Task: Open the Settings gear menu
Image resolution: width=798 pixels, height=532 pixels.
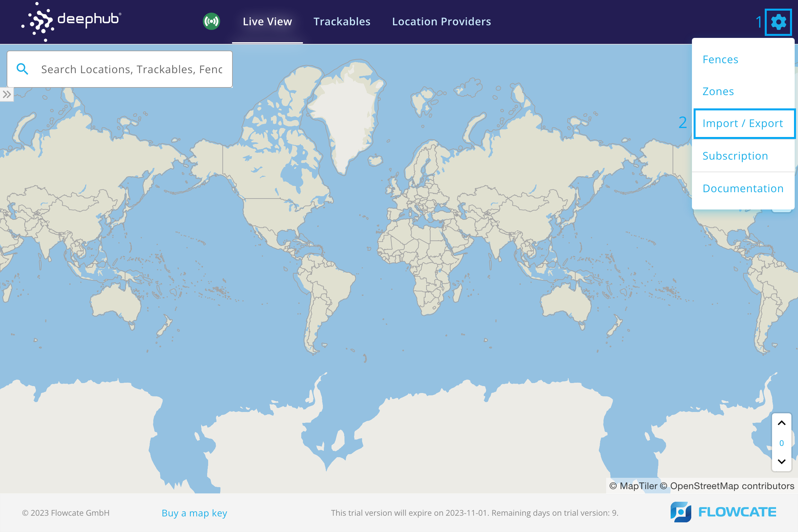Action: pyautogui.click(x=780, y=21)
